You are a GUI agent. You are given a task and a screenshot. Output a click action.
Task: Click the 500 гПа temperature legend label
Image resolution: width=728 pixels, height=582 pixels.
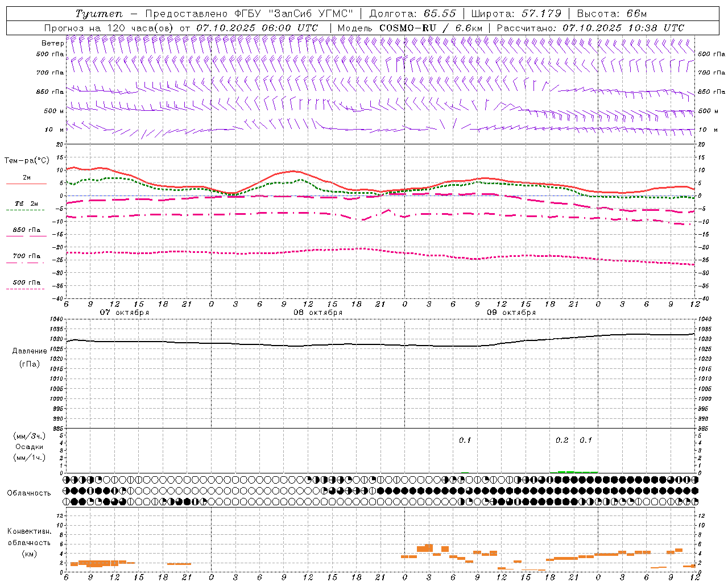pos(26,282)
